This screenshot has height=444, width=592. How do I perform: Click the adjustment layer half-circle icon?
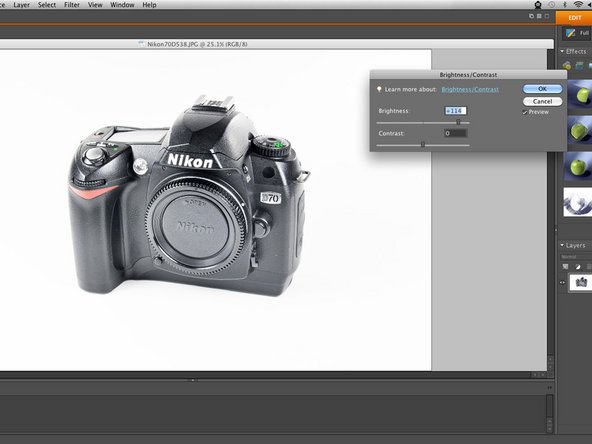(x=578, y=267)
